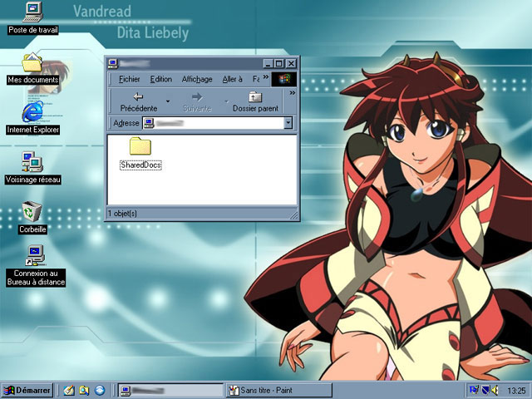Select the Corbeille recycle bin
Screen dimensions: 532x399
tap(32, 211)
